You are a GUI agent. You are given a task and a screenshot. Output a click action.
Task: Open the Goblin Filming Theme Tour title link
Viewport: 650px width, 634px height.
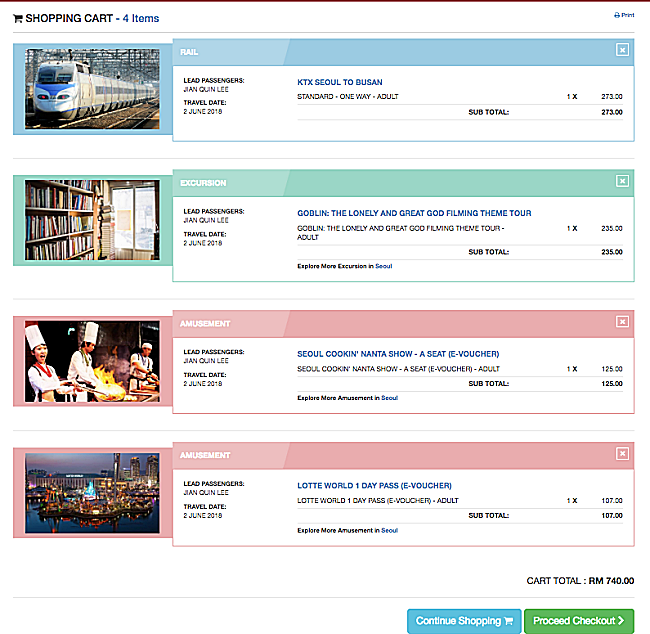pyautogui.click(x=414, y=213)
